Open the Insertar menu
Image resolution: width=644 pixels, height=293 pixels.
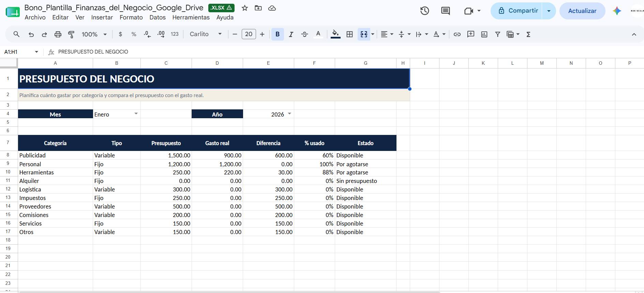click(x=102, y=17)
